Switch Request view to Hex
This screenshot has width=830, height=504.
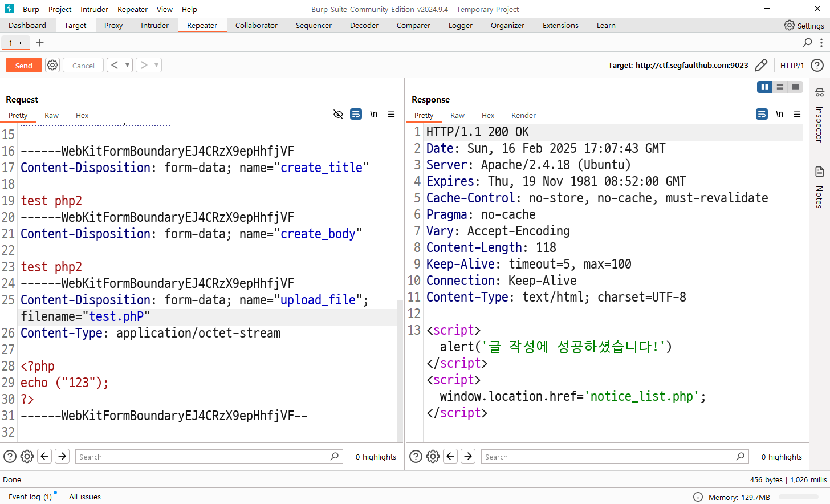coord(82,115)
